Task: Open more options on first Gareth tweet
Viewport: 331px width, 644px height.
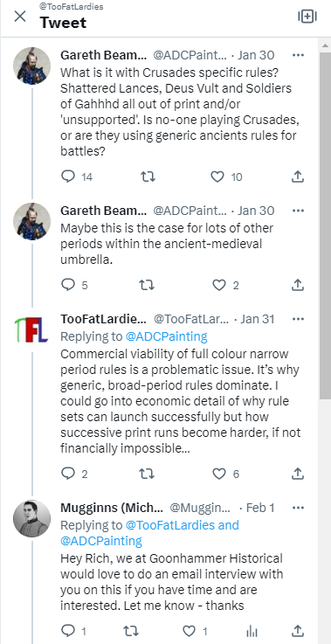Action: tap(298, 55)
